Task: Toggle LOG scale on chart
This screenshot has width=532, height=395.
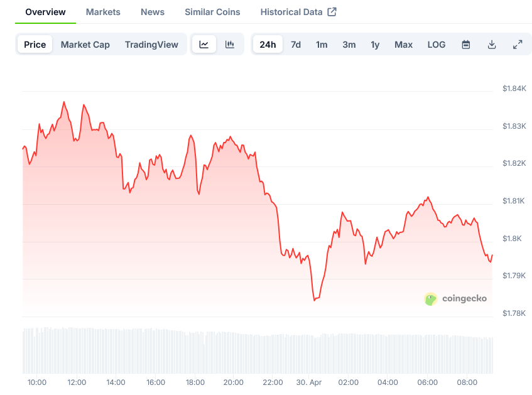Action: point(437,45)
